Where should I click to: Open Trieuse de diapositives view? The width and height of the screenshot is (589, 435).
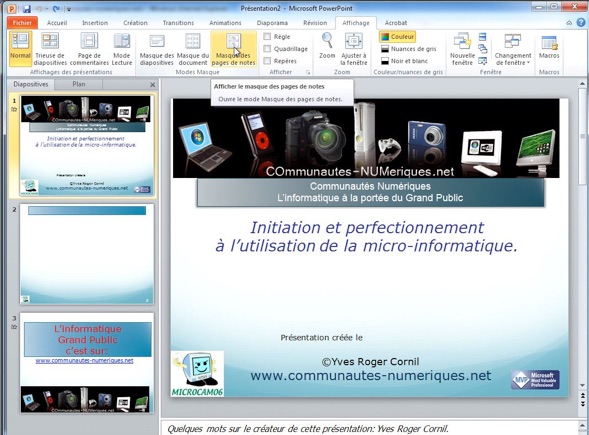tap(50, 49)
